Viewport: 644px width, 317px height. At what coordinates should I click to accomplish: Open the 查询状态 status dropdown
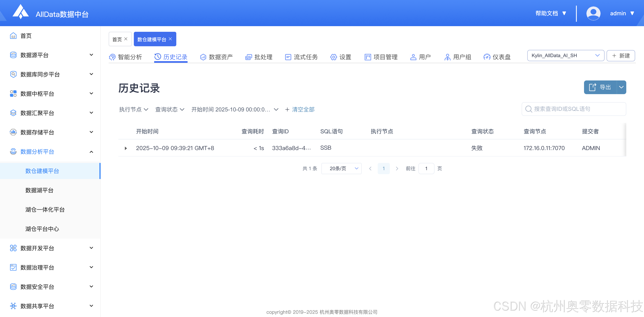(x=169, y=109)
